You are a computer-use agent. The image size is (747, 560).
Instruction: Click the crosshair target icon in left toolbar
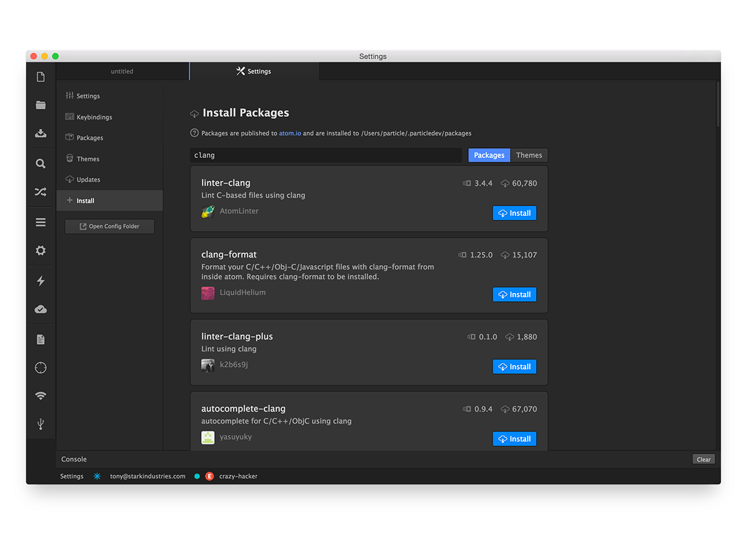[40, 368]
